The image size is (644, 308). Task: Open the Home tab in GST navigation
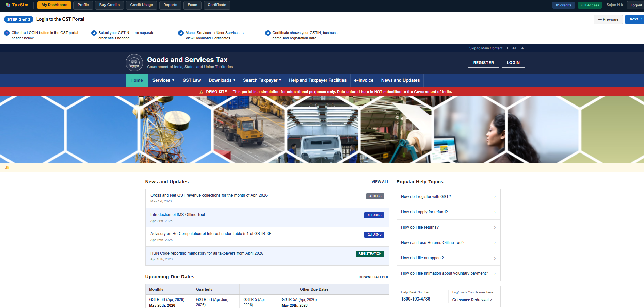point(136,80)
